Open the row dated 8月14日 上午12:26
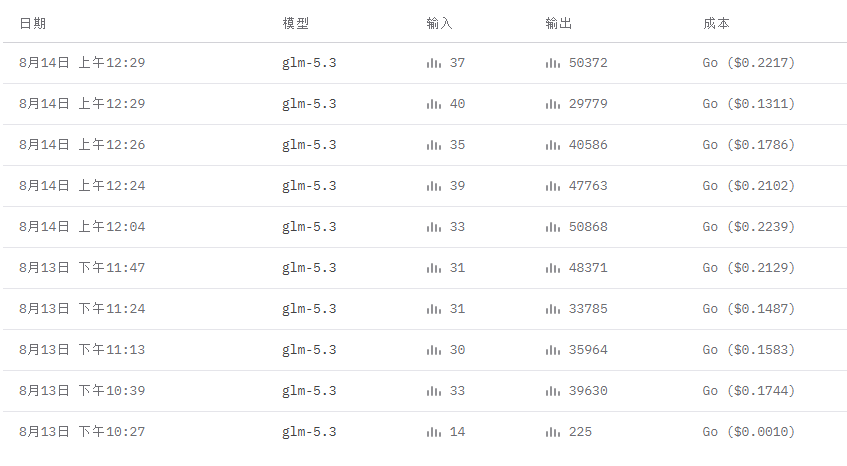The image size is (847, 466). click(x=425, y=145)
